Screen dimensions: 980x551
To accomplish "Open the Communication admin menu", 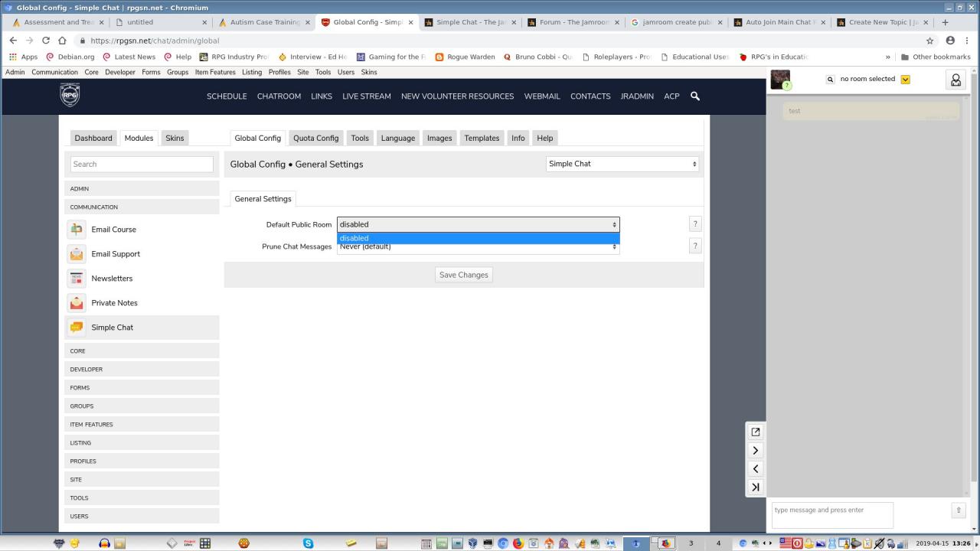I will coord(54,72).
